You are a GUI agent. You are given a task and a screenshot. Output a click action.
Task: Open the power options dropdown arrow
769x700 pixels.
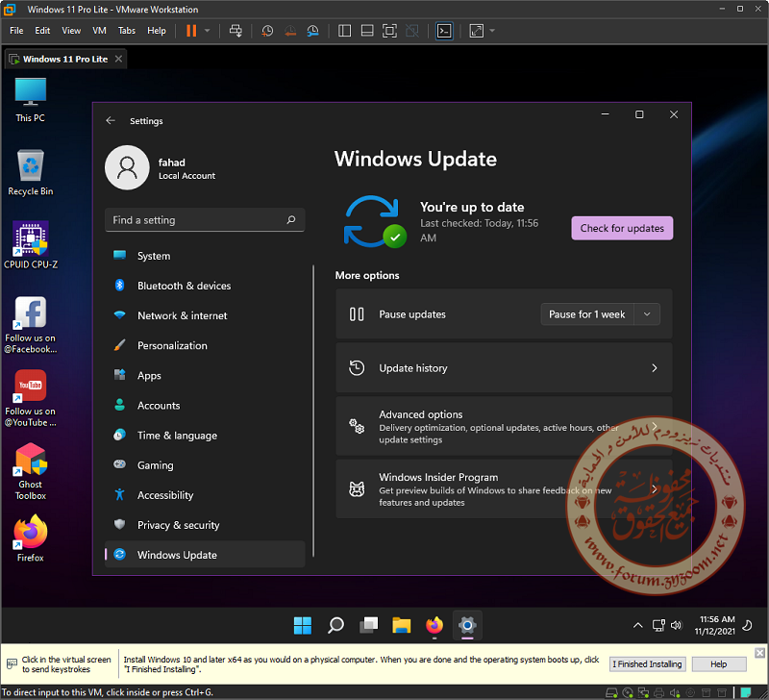[x=207, y=31]
